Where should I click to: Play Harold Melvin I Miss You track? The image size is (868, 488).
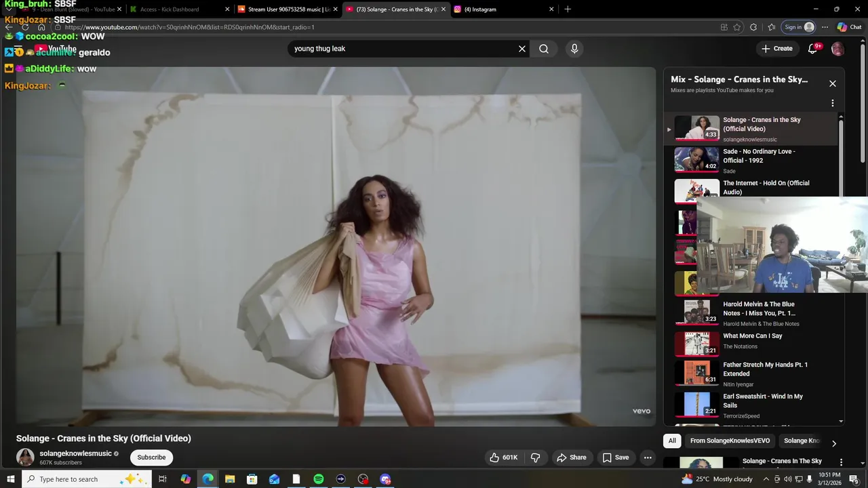point(751,314)
